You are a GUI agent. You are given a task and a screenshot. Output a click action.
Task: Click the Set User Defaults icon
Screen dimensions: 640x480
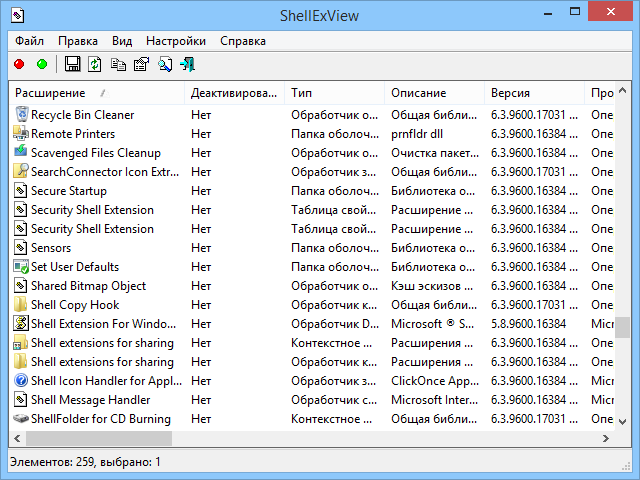click(21, 267)
